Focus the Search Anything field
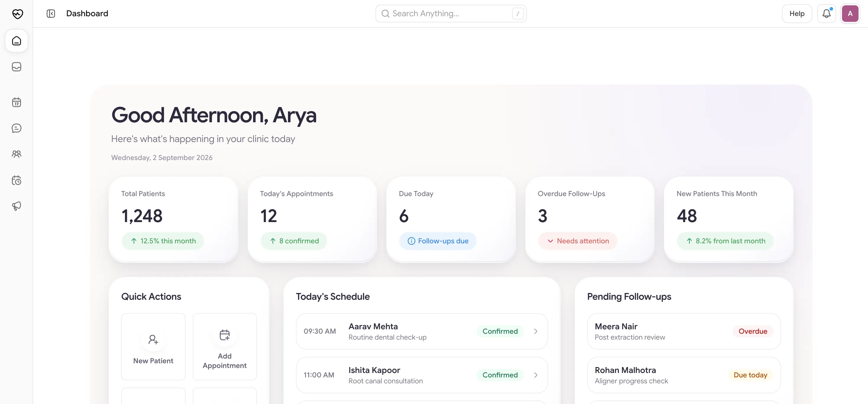The image size is (868, 404). pos(451,14)
